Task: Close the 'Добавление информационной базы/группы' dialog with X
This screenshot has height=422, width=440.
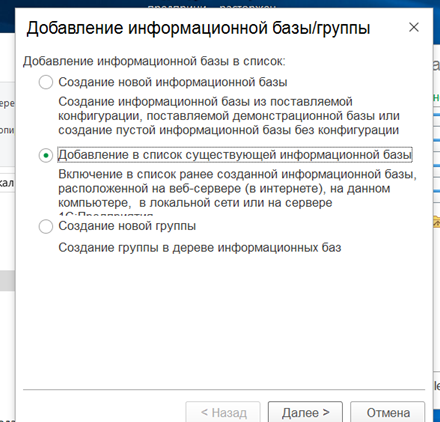Action: click(414, 27)
